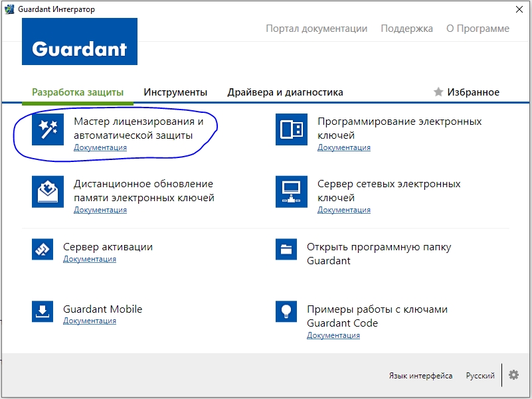
Task: Click the activation server icon
Action: (42, 250)
